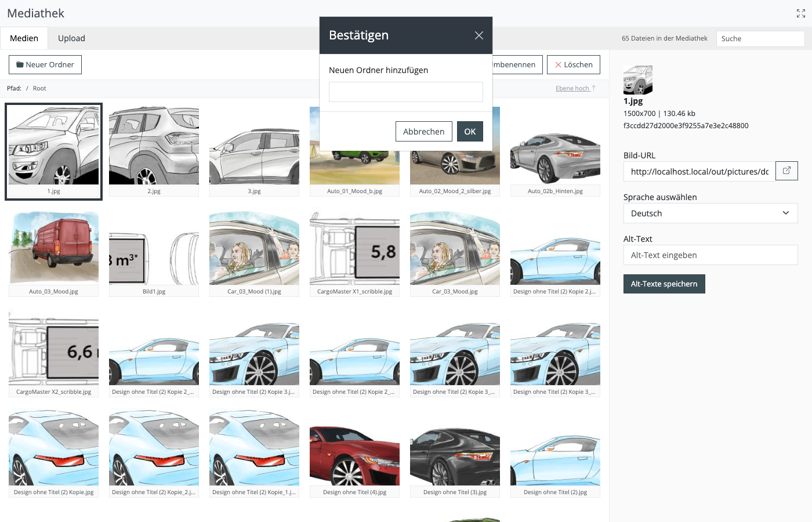Confirm new folder with OK

(x=470, y=132)
